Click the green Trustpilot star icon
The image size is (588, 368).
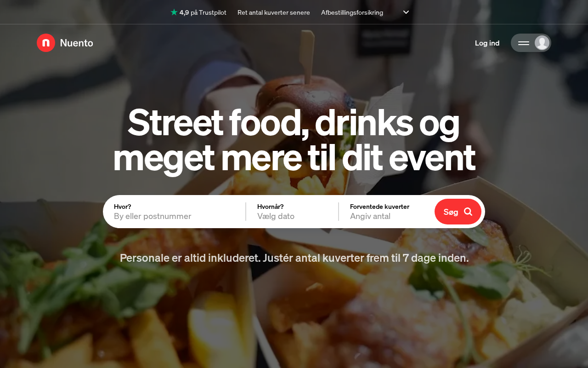(x=174, y=12)
